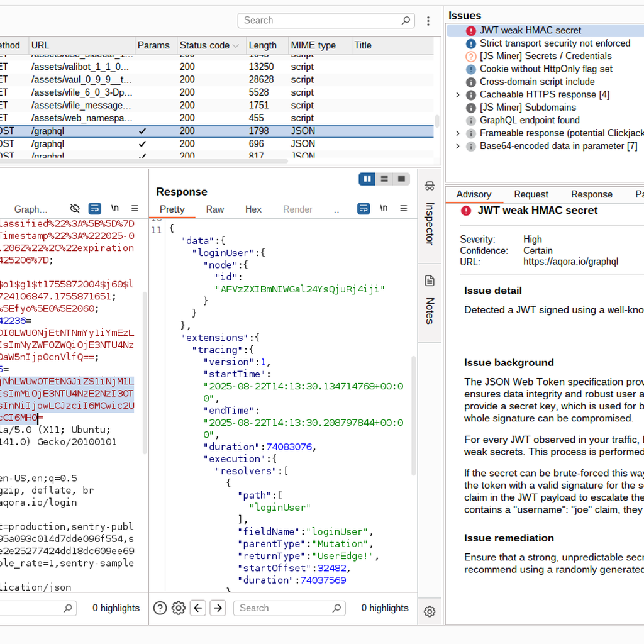
Task: Sort history by Title column
Action: point(392,45)
